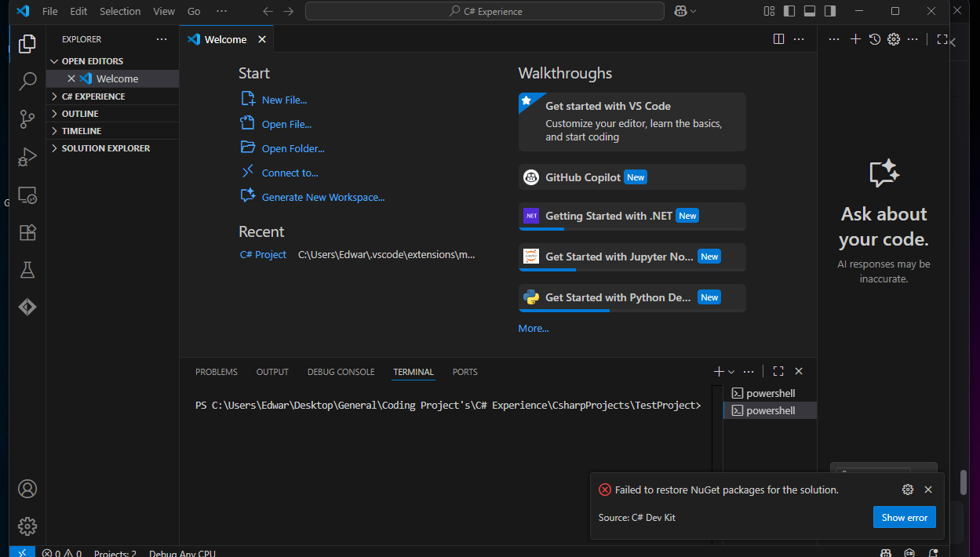Open Source Control view
This screenshot has height=557, width=980.
[27, 118]
